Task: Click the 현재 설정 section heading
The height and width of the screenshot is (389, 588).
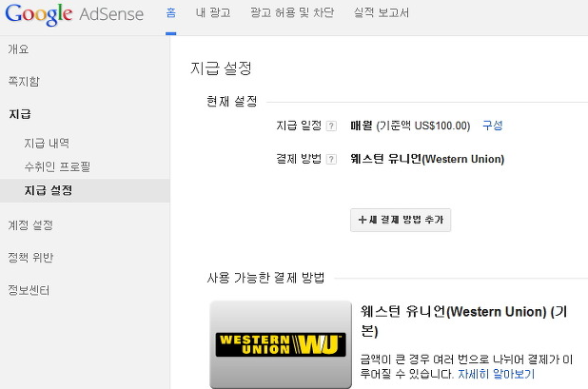Action: pos(232,101)
